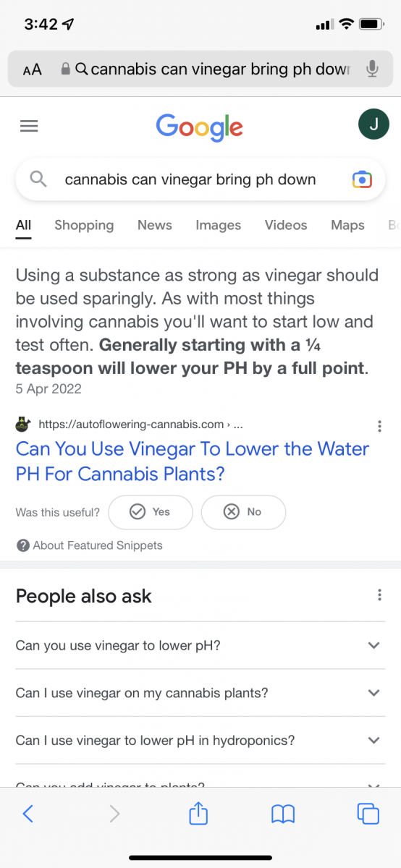Open the featured snippet three-dot options
This screenshot has height=868, width=401.
pos(380,425)
